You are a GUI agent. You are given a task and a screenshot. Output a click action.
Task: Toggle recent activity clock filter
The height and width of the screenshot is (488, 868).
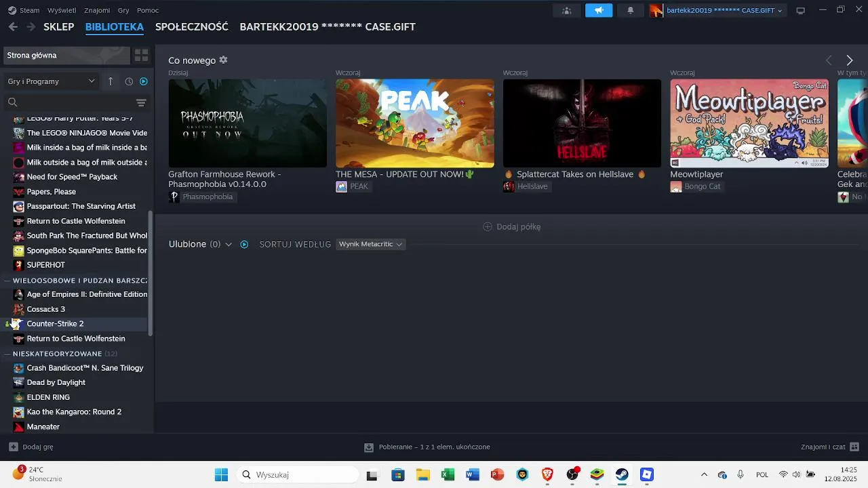point(129,81)
